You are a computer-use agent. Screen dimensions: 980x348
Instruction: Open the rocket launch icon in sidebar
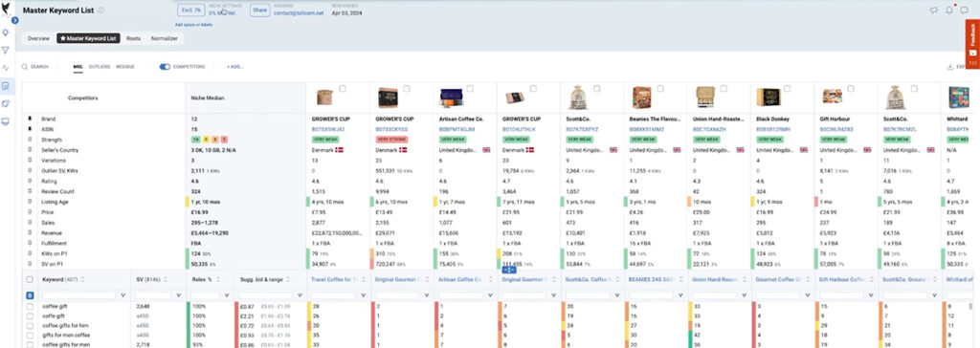point(6,103)
